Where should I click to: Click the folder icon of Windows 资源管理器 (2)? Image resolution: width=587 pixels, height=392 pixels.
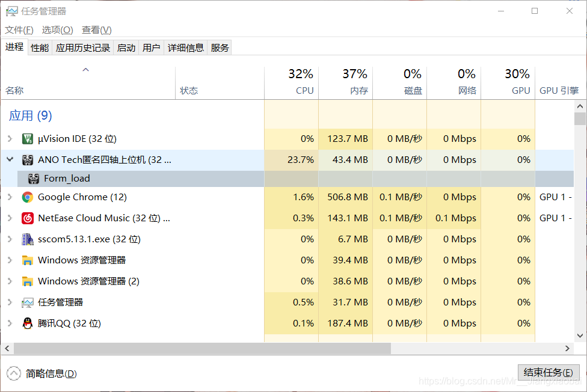27,281
